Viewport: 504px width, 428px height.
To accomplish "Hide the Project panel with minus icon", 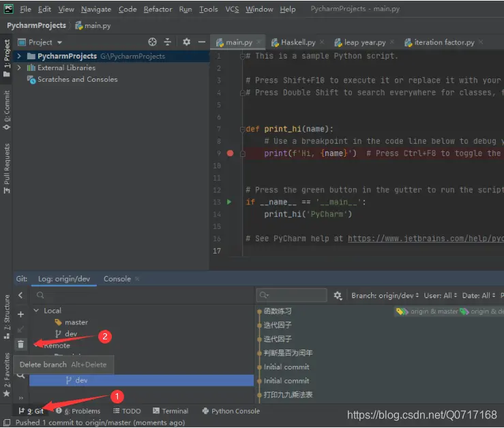I will click(x=202, y=42).
